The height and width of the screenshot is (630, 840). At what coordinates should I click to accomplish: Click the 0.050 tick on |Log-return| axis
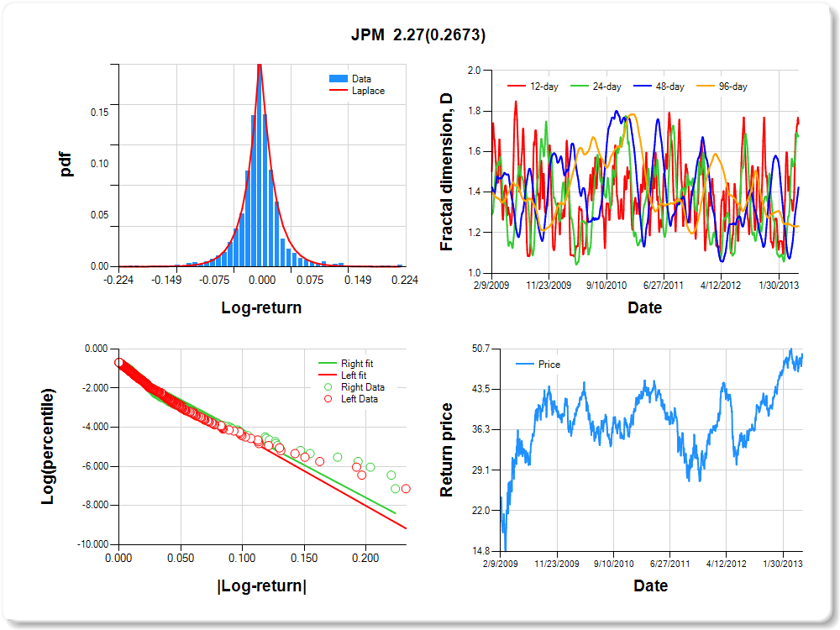[x=181, y=559]
